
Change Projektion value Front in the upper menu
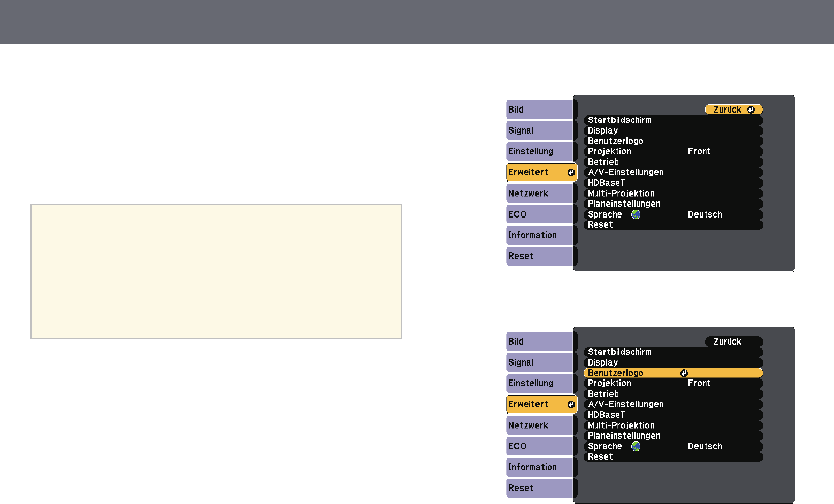[x=699, y=151]
